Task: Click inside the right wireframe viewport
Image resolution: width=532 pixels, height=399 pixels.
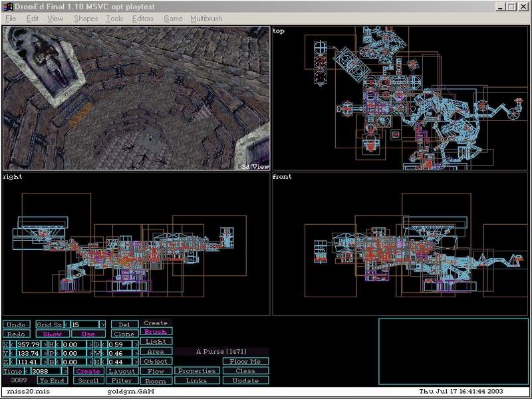Action: pyautogui.click(x=136, y=244)
